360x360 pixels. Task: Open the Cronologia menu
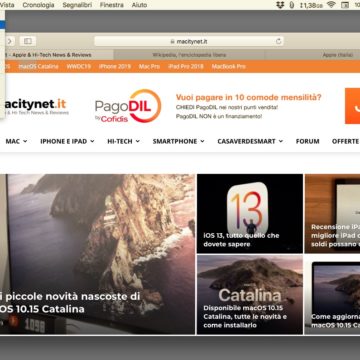click(x=38, y=5)
